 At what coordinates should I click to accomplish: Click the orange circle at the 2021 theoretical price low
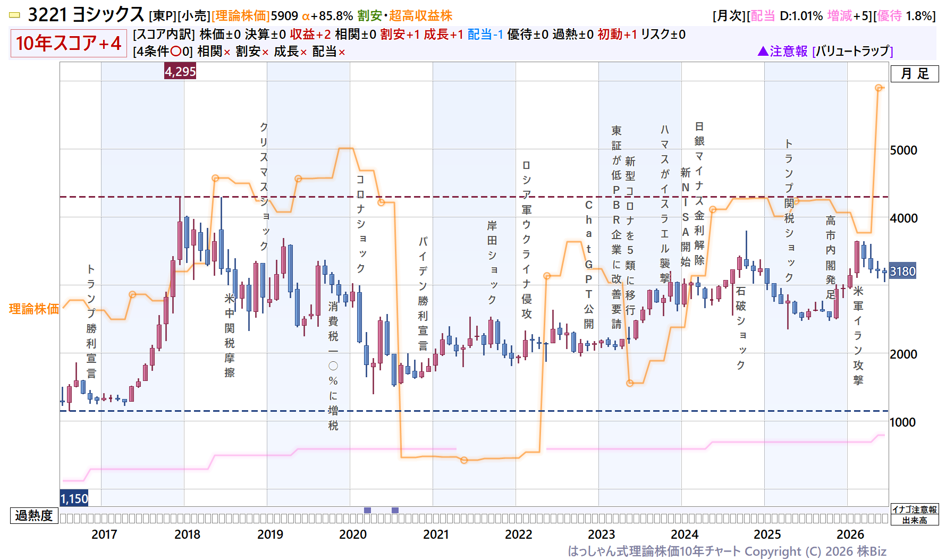464,460
